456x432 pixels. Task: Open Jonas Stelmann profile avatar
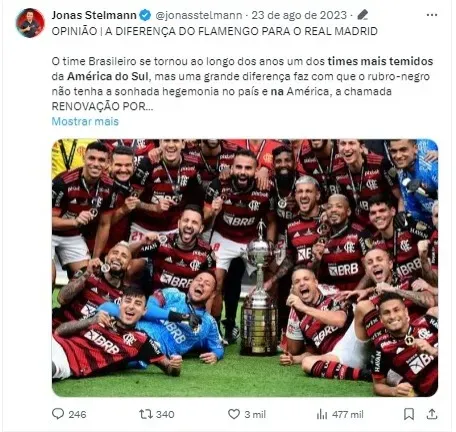30,23
